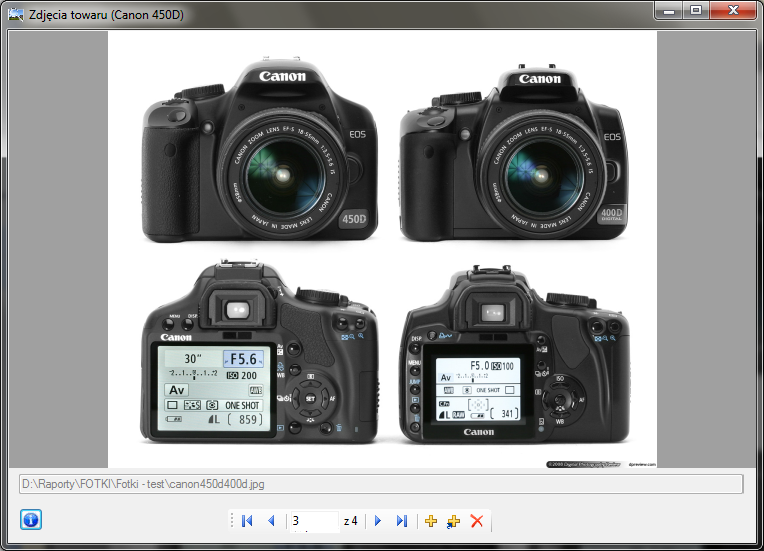The image size is (764, 551).
Task: Click the camera comparison photo
Action: tap(382, 249)
